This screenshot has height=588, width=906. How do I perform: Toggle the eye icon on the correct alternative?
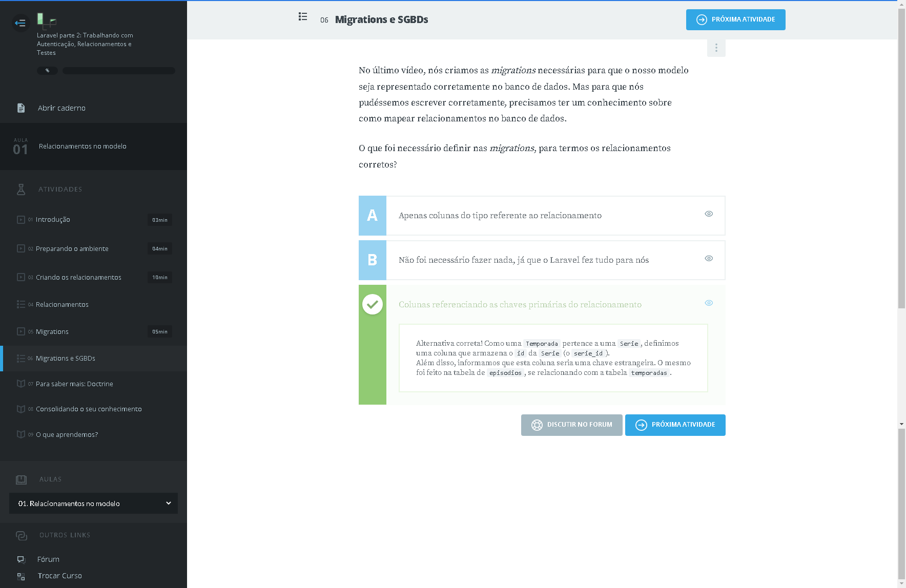[x=709, y=303]
